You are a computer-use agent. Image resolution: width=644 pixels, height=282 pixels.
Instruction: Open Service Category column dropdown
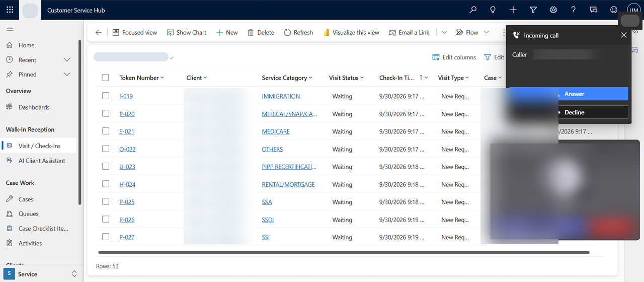(310, 78)
